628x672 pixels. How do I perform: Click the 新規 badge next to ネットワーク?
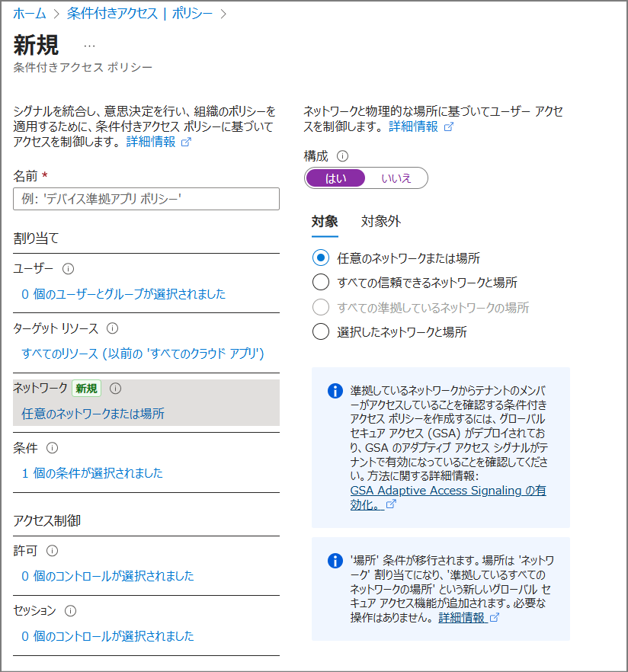click(x=86, y=389)
